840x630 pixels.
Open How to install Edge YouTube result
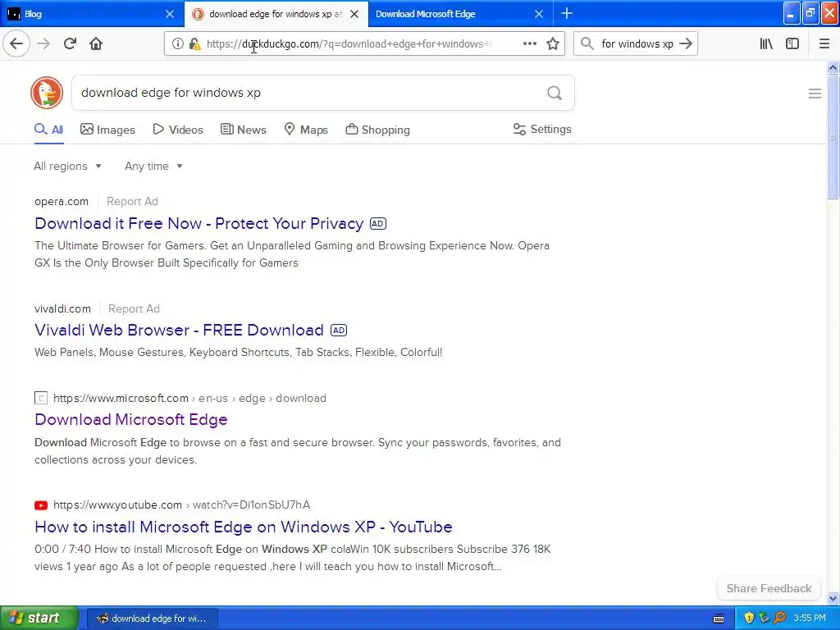tap(243, 527)
